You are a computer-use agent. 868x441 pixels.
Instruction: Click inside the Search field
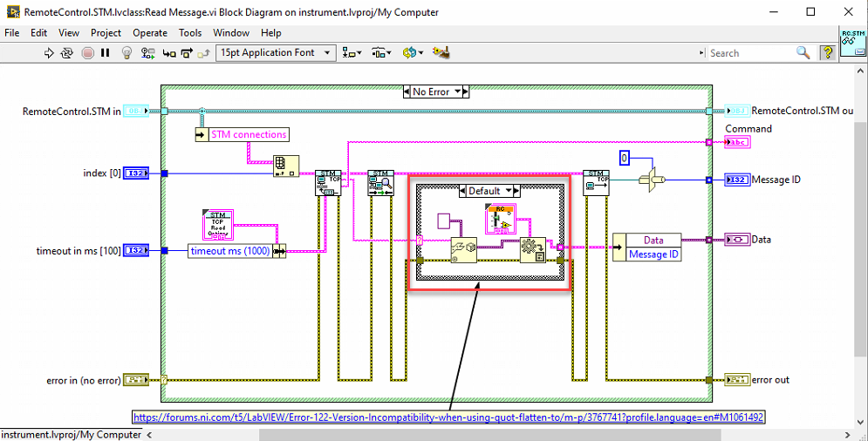tap(750, 53)
